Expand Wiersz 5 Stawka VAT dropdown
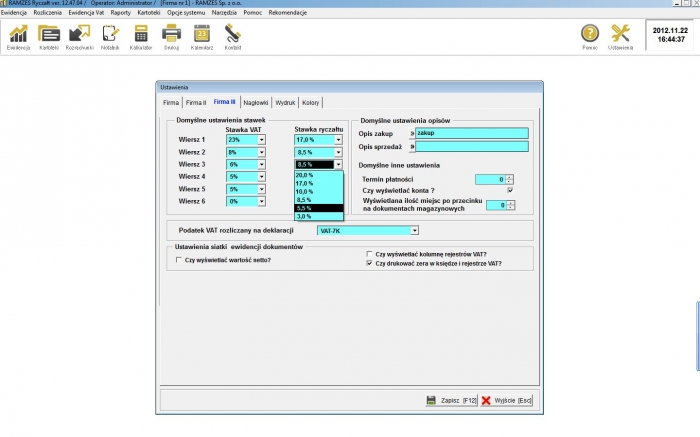The width and height of the screenshot is (700, 437). click(262, 189)
